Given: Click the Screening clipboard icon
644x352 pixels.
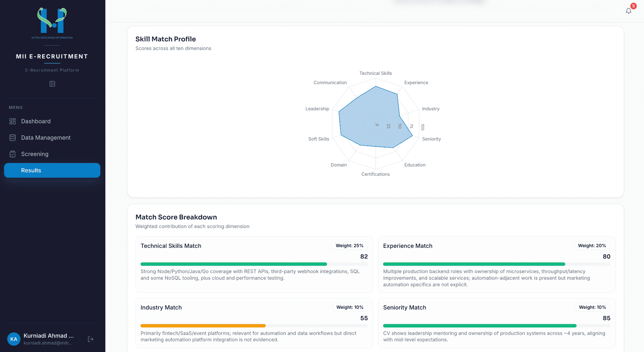Looking at the screenshot, I should 12,154.
